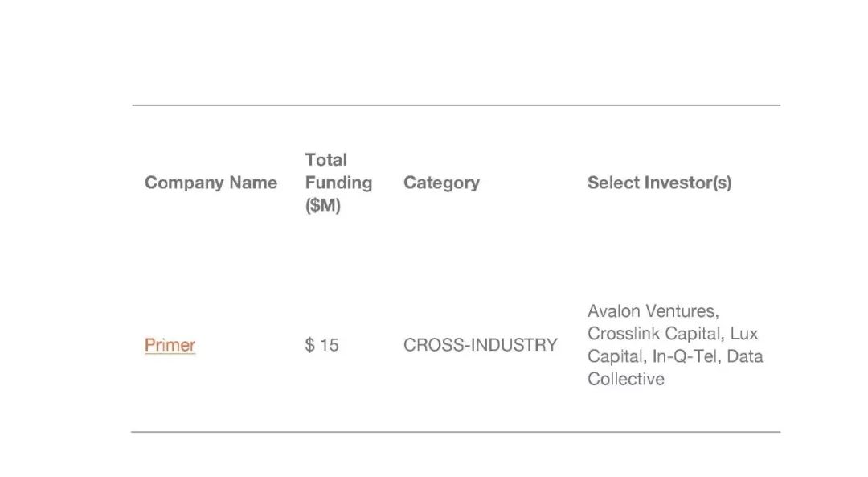Click the dollar sign before 15
This screenshot has width=868, height=477.
pyautogui.click(x=309, y=345)
